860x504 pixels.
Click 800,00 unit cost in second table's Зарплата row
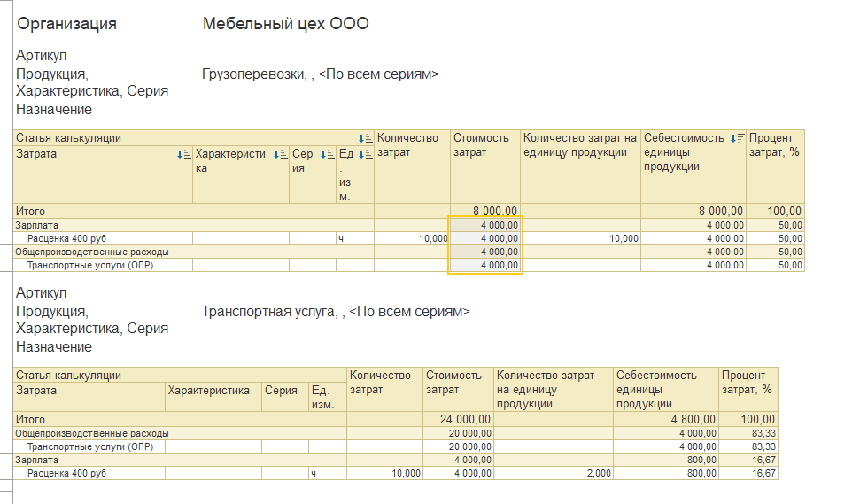(702, 460)
